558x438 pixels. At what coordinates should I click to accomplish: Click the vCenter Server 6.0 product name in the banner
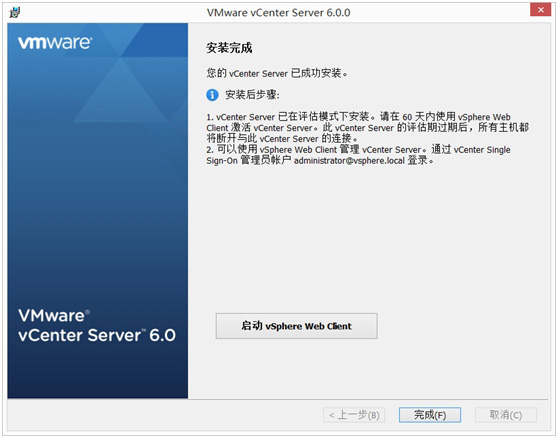pyautogui.click(x=97, y=335)
